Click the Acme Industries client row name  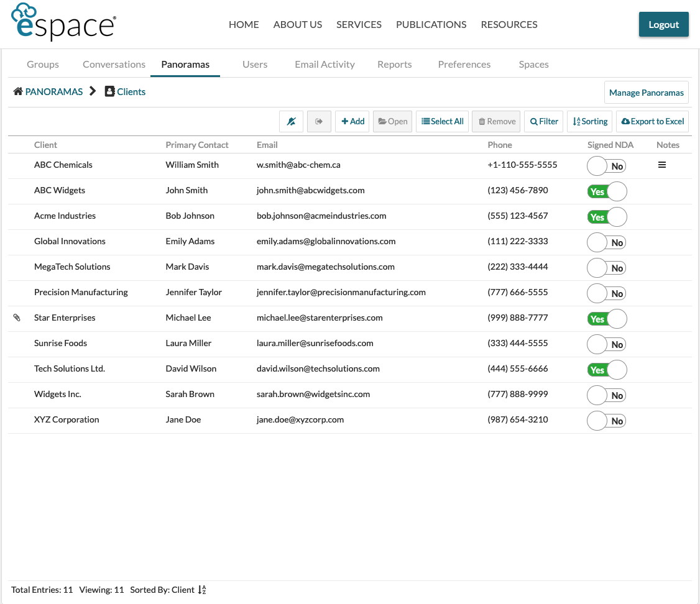[65, 216]
